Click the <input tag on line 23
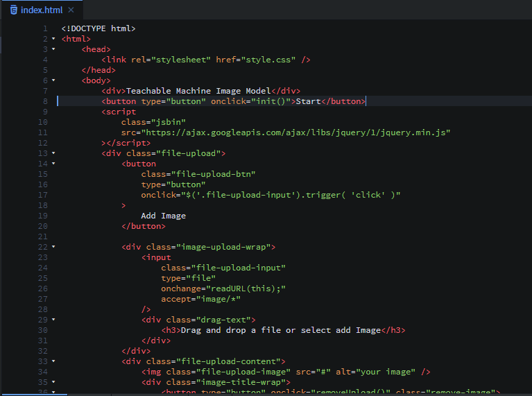The width and height of the screenshot is (532, 396). [x=157, y=257]
